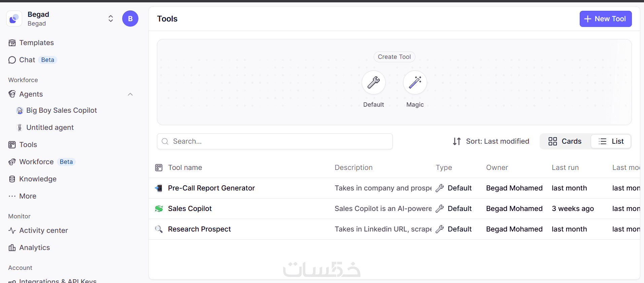This screenshot has width=644, height=283.
Task: Open the Big Boy Sales Copilot agent
Action: [61, 110]
